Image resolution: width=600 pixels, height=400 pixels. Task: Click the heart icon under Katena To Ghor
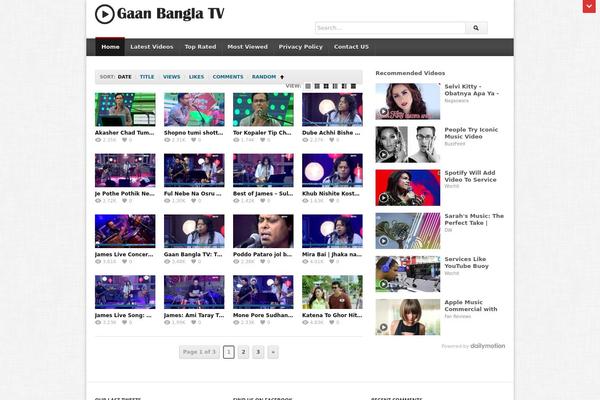pyautogui.click(x=331, y=322)
